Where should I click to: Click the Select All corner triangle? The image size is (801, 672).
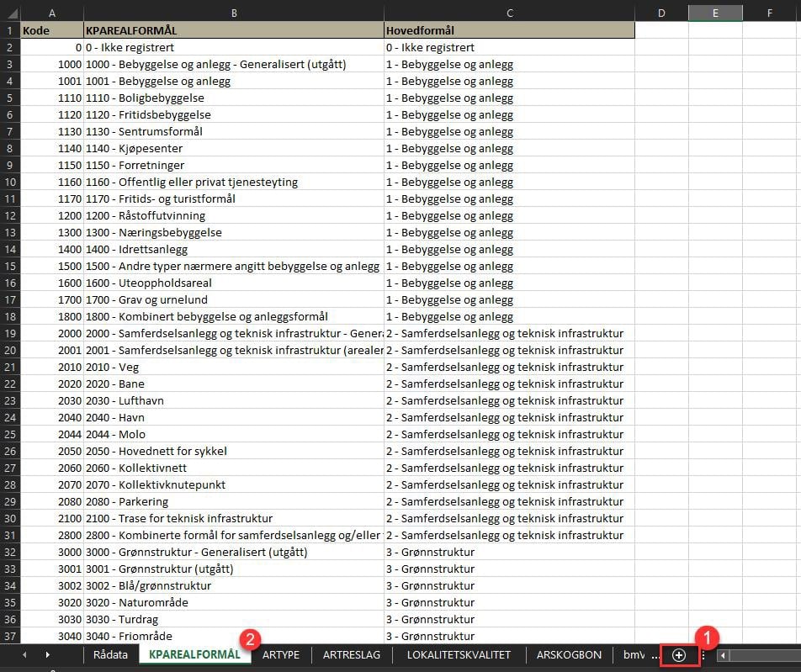9,13
